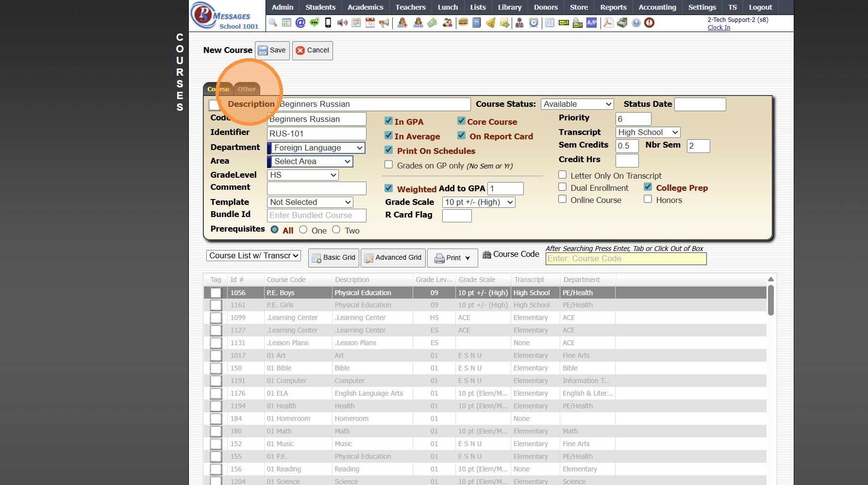
Task: Open the email @ icon
Action: coord(300,23)
